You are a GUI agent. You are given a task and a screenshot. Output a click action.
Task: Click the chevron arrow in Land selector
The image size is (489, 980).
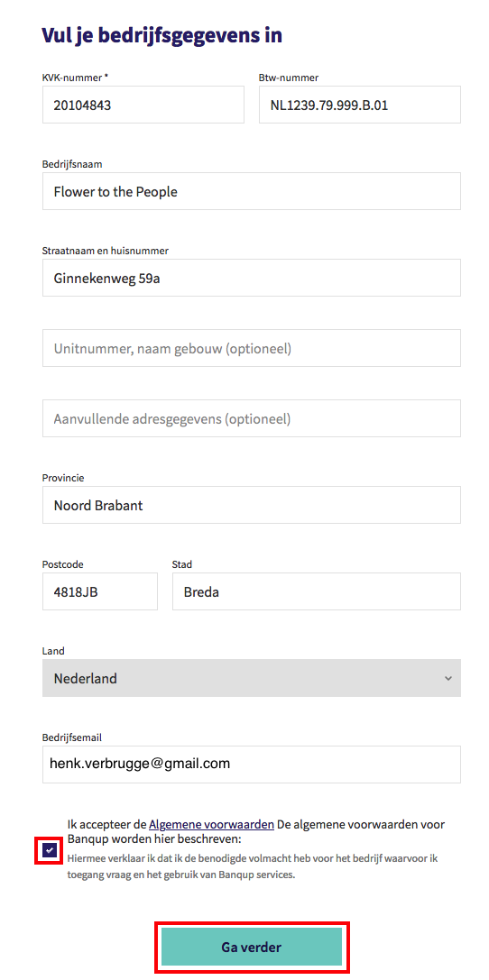(447, 679)
